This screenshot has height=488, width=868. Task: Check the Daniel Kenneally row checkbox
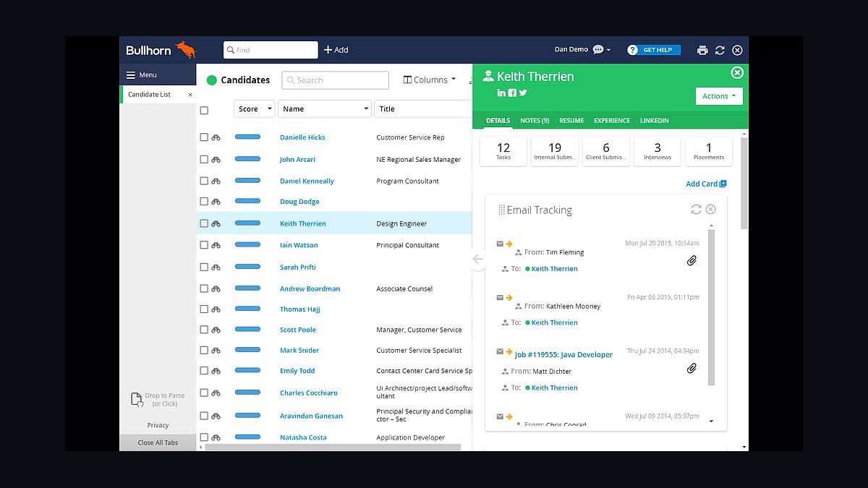[204, 181]
